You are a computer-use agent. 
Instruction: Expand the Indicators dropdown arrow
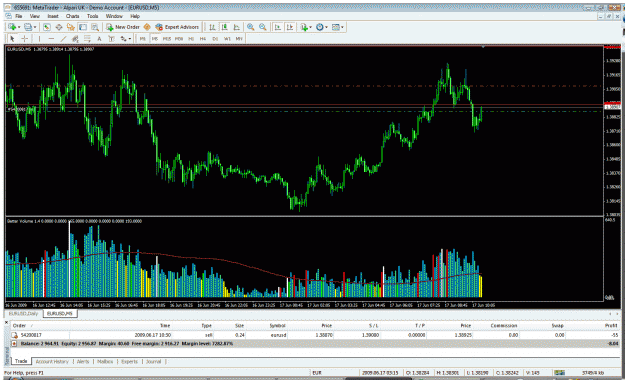coord(311,27)
